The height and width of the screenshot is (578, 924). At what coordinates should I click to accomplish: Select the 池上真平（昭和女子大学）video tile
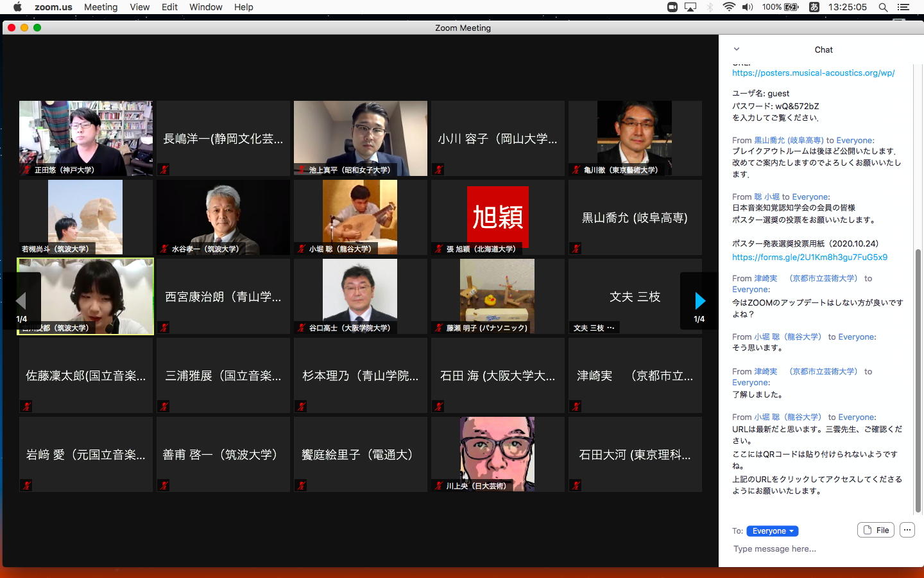(x=361, y=138)
